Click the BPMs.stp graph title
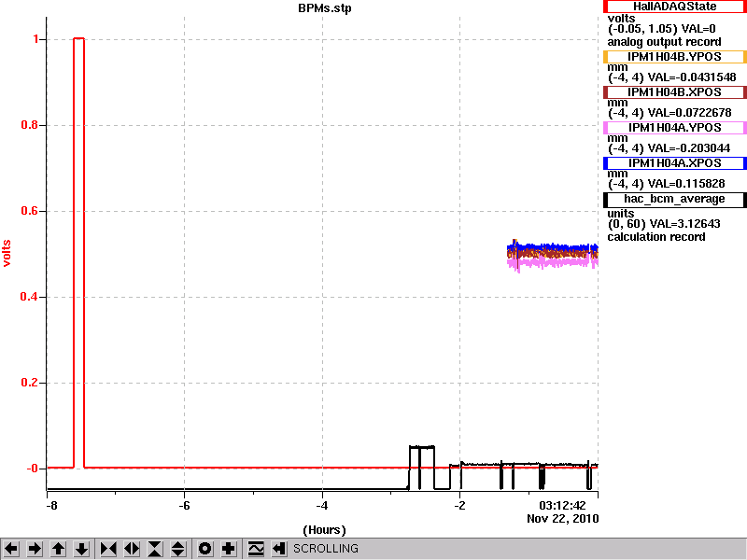Image resolution: width=747 pixels, height=560 pixels. 324,8
